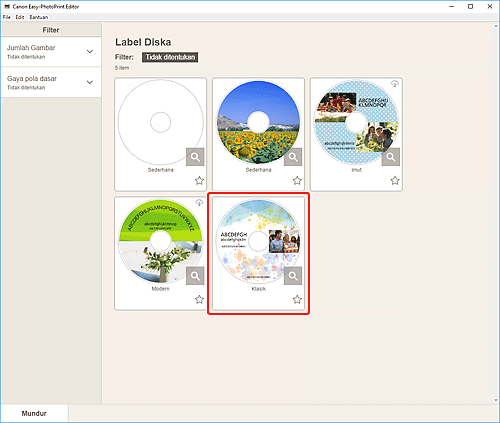The image size is (500, 423).
Task: Click the Label Diska heading
Action: [x=143, y=42]
